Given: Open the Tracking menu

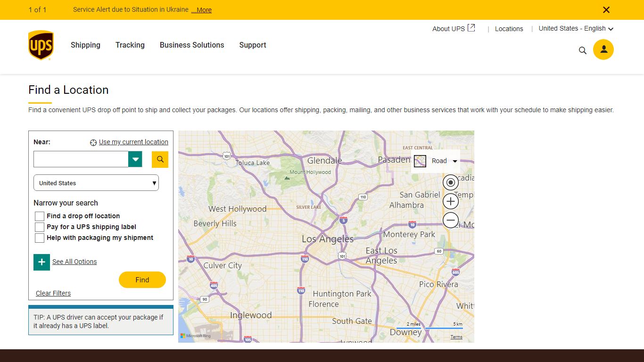Looking at the screenshot, I should click(x=130, y=45).
